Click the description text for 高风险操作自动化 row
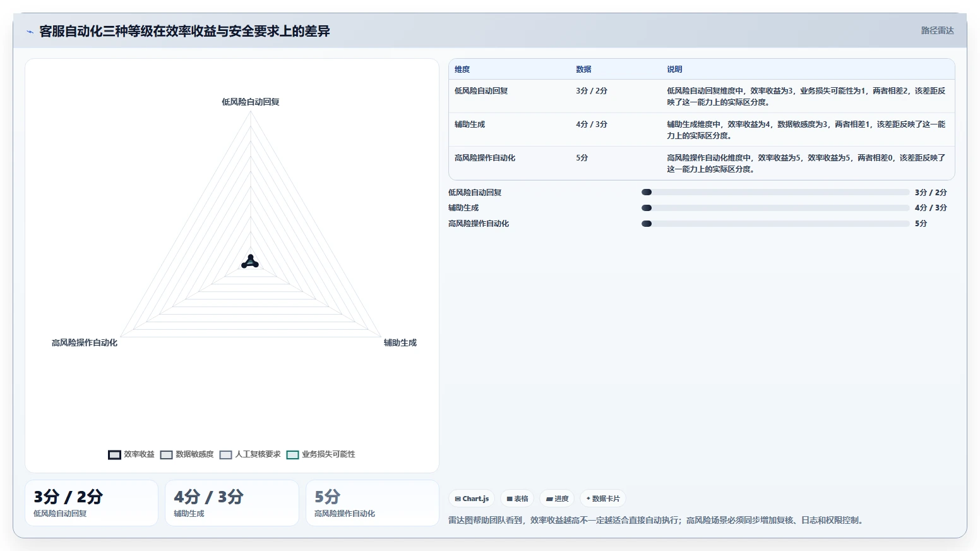The width and height of the screenshot is (980, 551). pyautogui.click(x=806, y=164)
